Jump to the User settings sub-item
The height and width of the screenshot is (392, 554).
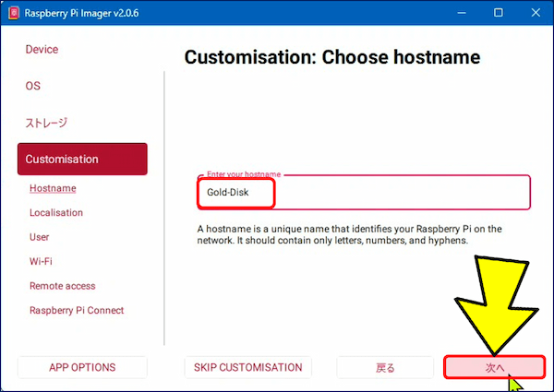[40, 237]
